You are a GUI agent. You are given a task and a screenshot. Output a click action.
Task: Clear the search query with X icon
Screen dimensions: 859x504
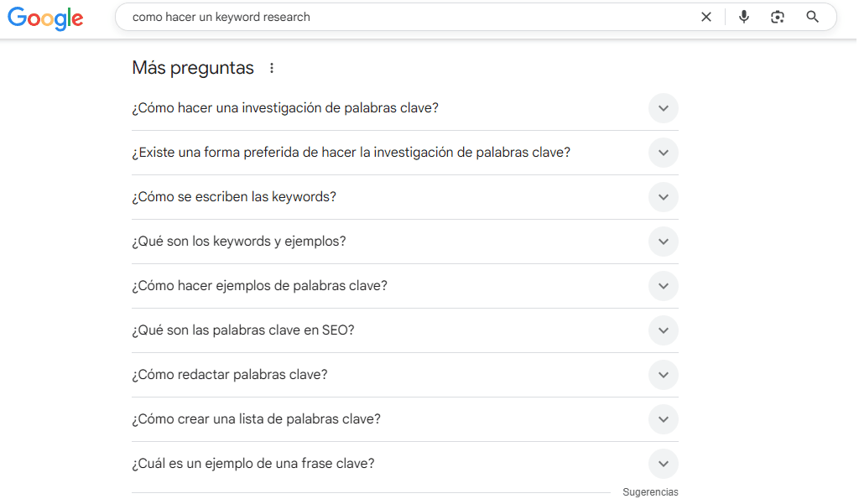tap(706, 17)
